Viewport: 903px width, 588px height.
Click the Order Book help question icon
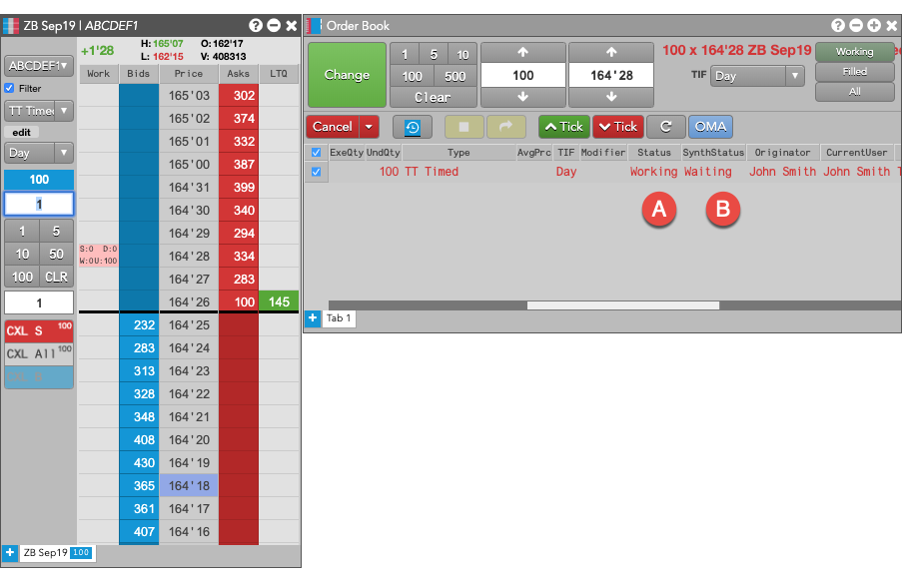pyautogui.click(x=837, y=25)
